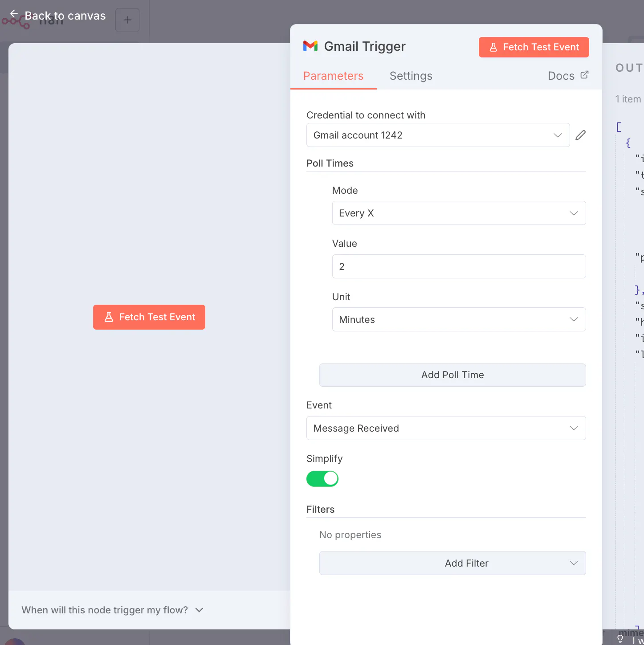Switch to the Parameters tab
The image size is (644, 645).
coord(333,76)
